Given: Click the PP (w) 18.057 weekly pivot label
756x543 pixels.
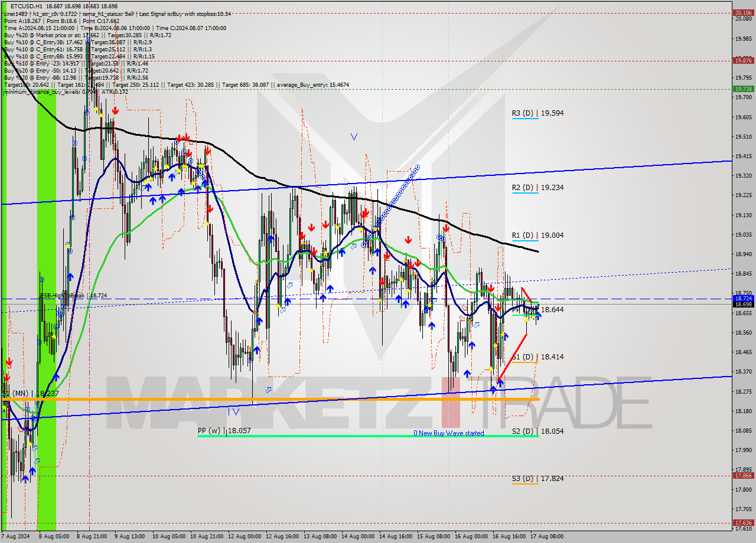Looking at the screenshot, I should pos(224,431).
